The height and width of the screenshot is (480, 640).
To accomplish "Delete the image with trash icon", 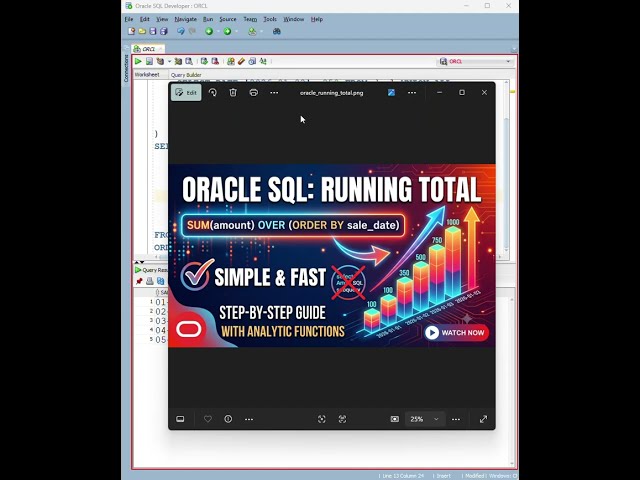I will (233, 93).
